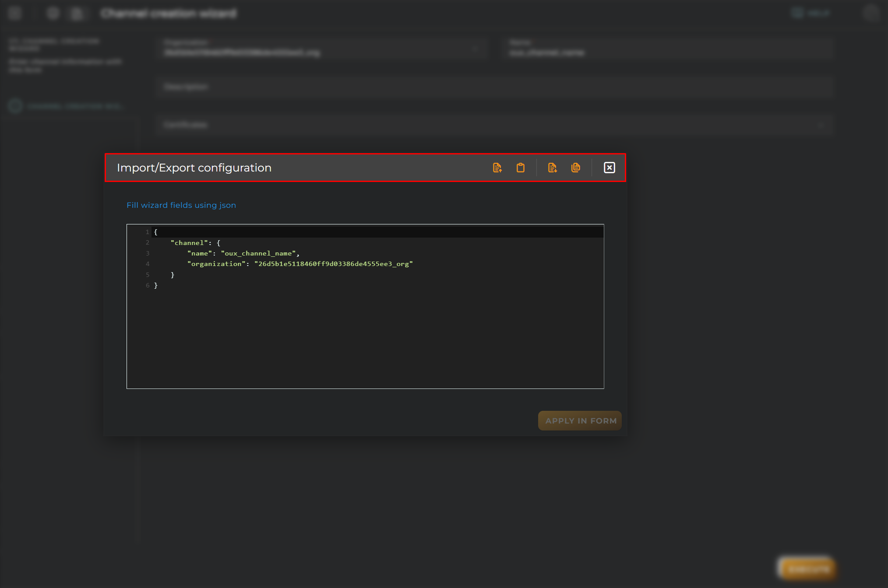Paste configuration using the clipboard icon

520,168
